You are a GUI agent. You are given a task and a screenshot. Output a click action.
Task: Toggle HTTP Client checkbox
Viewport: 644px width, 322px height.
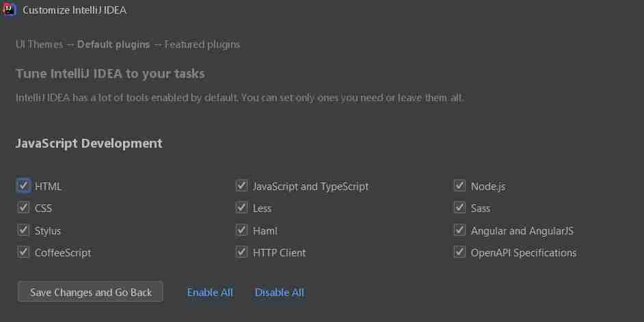(x=241, y=252)
